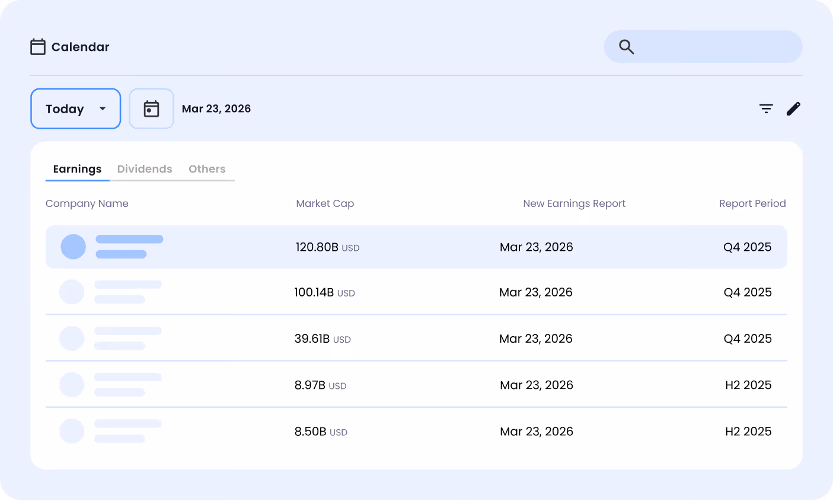Expand the Today dropdown

pos(76,109)
